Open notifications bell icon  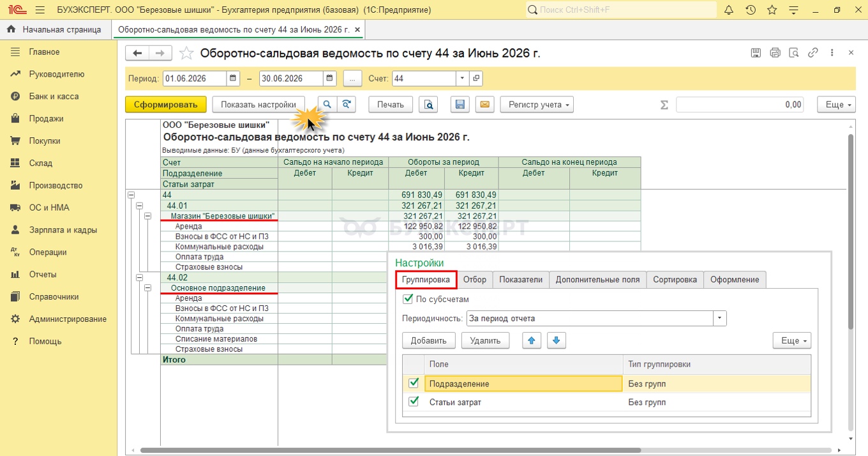click(730, 10)
